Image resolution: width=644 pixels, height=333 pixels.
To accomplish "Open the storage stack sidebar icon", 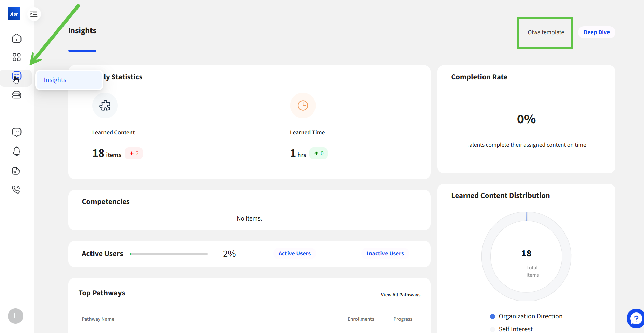I will pyautogui.click(x=17, y=95).
